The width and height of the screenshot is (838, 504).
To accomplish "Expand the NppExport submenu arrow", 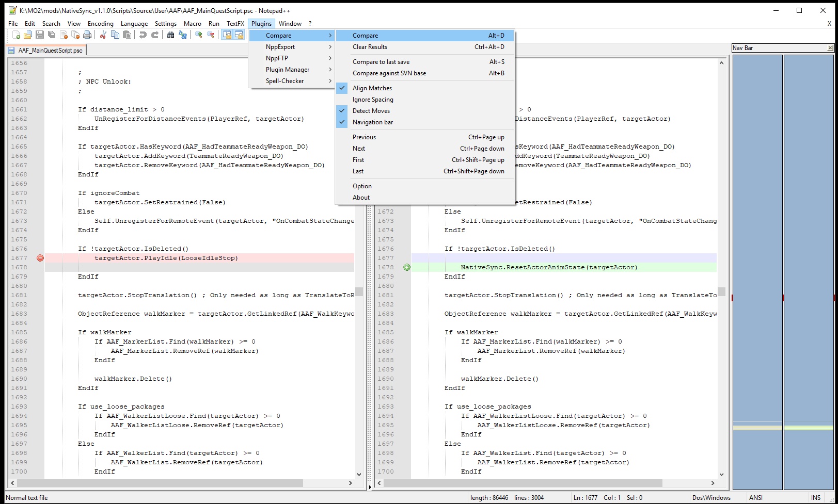I will (330, 47).
